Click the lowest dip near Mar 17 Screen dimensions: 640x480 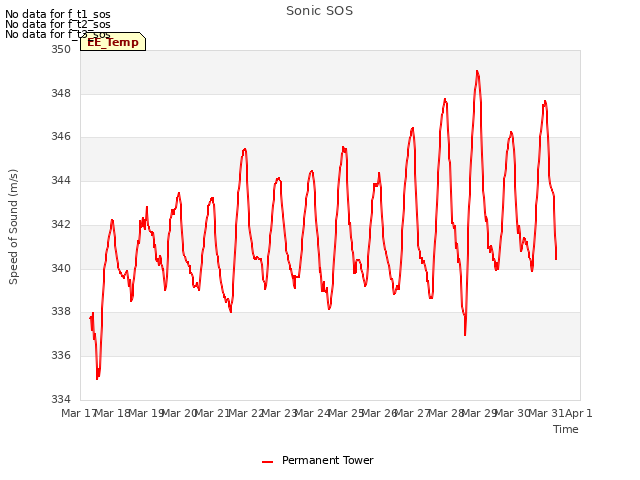click(x=97, y=378)
